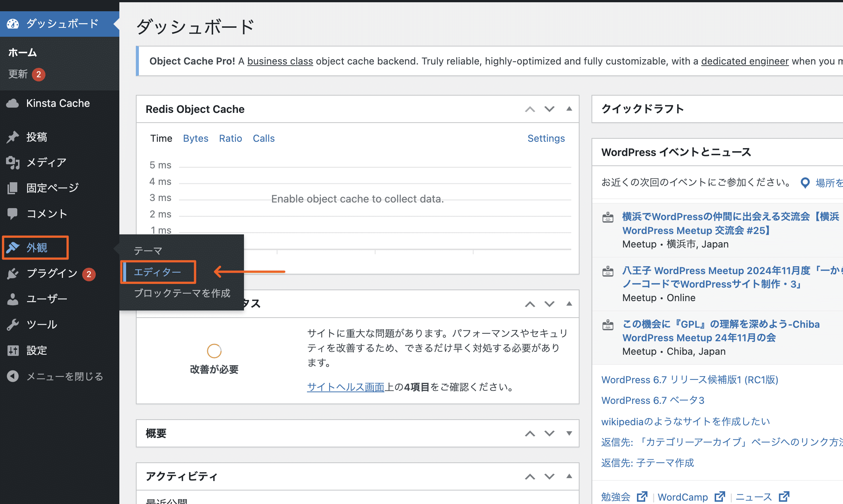Click the down chevron on the 概要 panel
Viewport: 843px width, 504px height.
(549, 433)
